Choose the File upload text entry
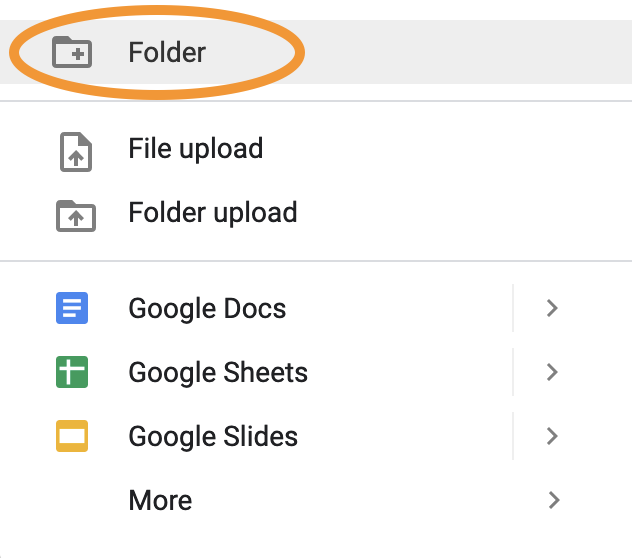This screenshot has width=632, height=558. [x=195, y=149]
